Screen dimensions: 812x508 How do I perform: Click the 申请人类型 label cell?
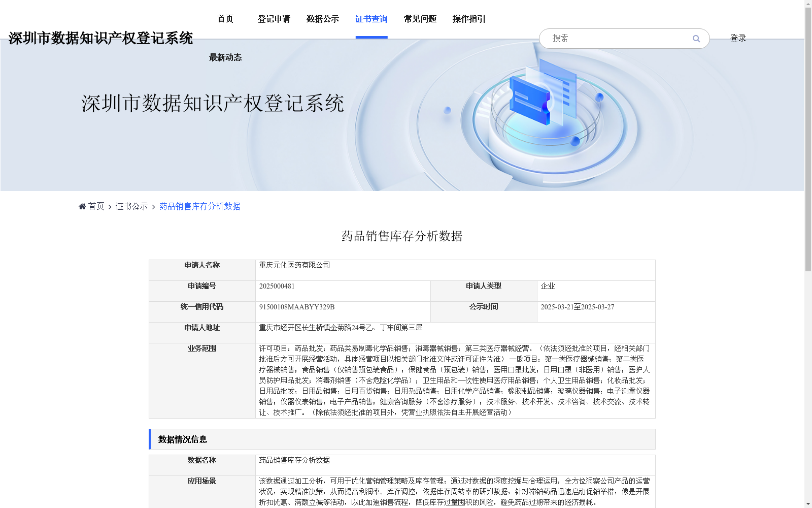click(x=484, y=291)
